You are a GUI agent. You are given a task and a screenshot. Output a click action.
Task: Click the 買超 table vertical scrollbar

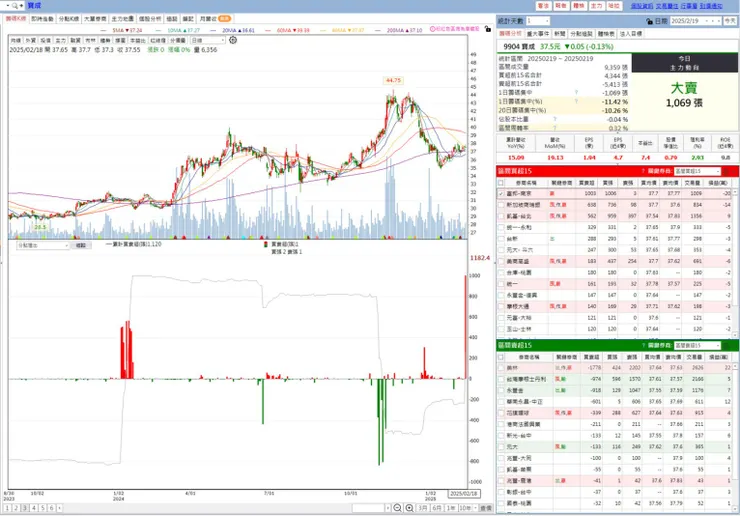click(x=735, y=262)
